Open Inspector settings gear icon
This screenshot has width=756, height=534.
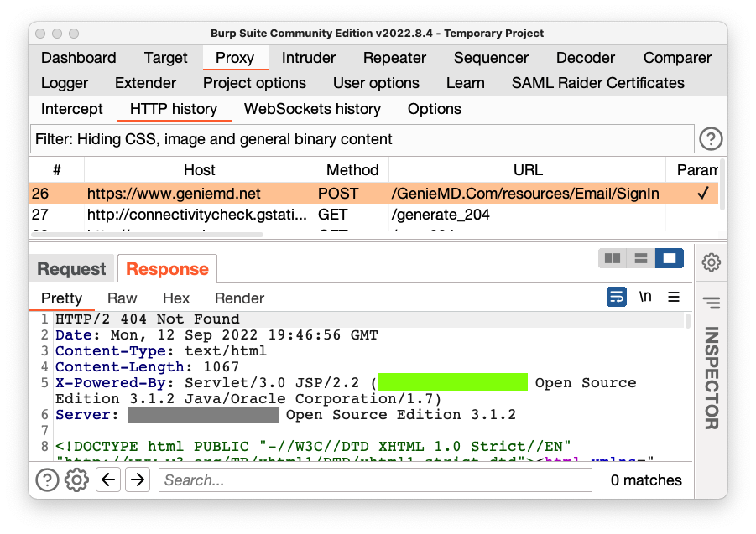pyautogui.click(x=712, y=262)
